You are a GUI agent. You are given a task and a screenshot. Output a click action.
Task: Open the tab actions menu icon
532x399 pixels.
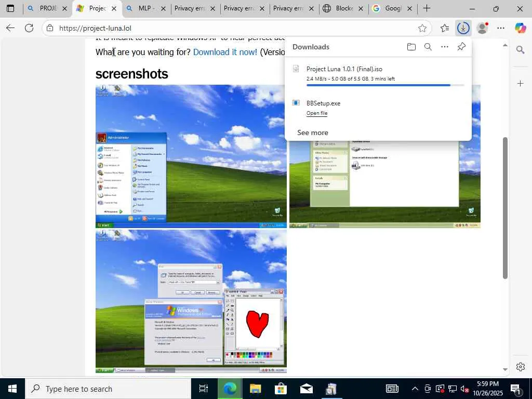click(x=10, y=8)
